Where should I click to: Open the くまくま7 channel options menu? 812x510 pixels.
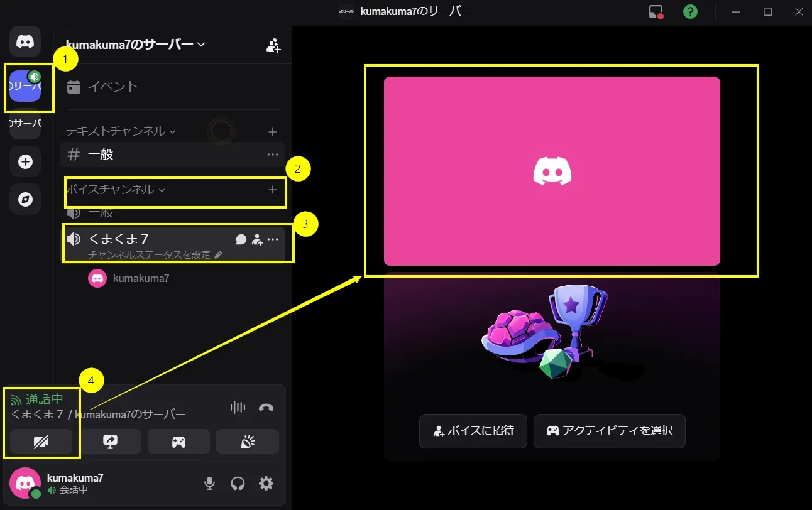pyautogui.click(x=273, y=239)
